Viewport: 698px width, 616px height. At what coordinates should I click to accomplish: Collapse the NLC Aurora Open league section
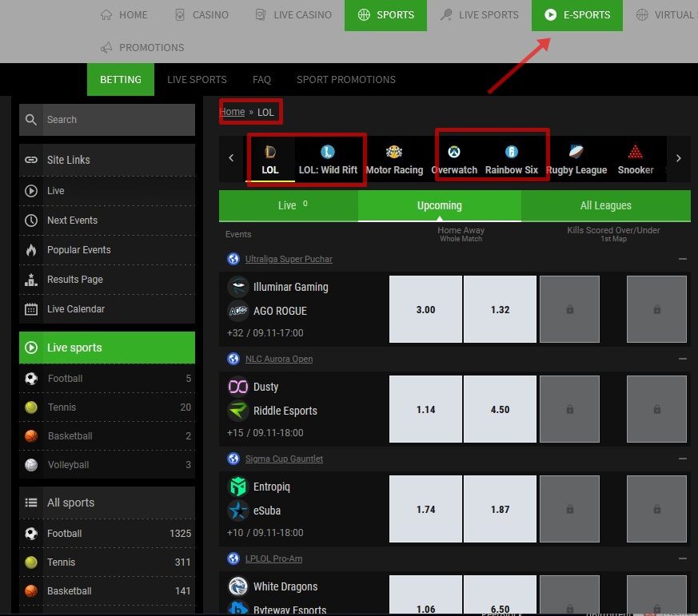coord(683,359)
